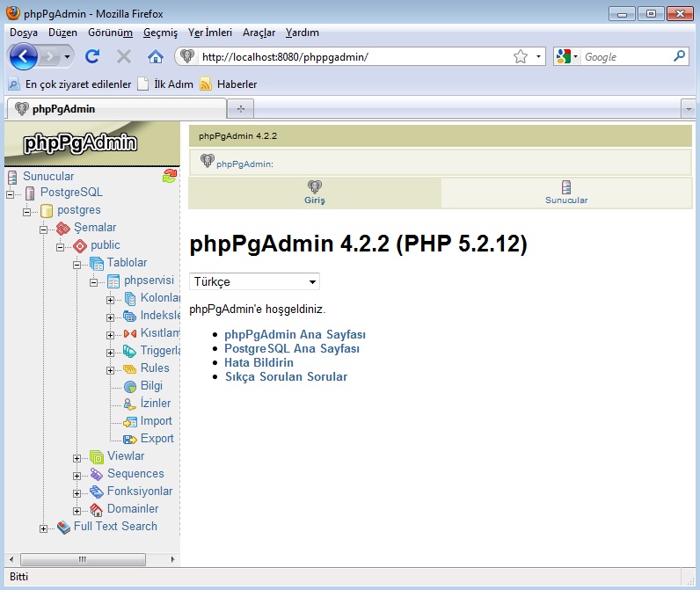This screenshot has width=700, height=590.
Task: Click the Viewlar views icon
Action: 97,456
